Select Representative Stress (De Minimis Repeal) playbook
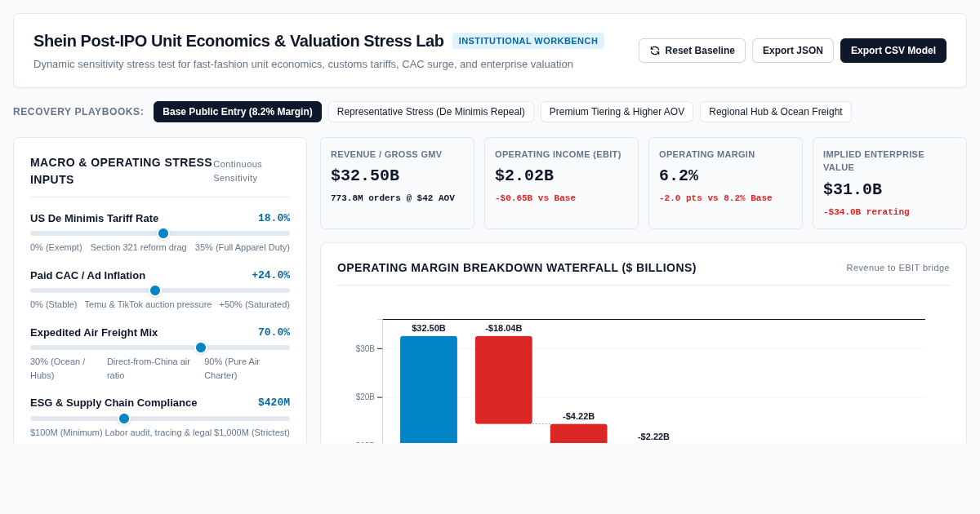 (x=431, y=112)
